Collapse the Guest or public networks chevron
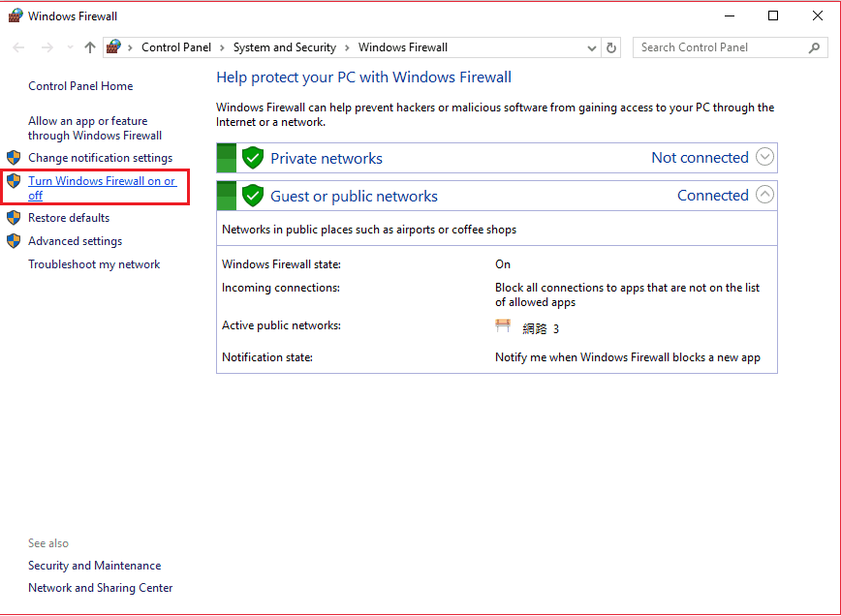This screenshot has width=841, height=616. tap(764, 195)
